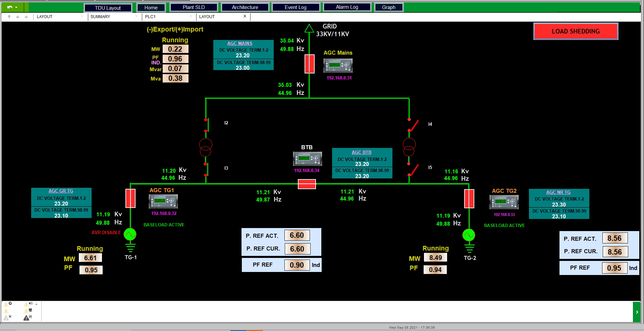Click the up navigation arrow
644x331 pixels.
click(9, 16)
